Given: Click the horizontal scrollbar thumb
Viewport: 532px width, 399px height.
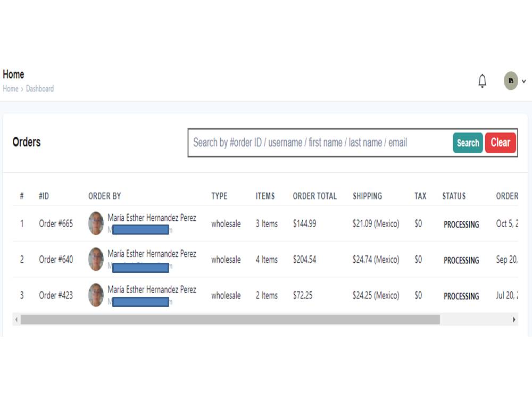Looking at the screenshot, I should tap(230, 320).
